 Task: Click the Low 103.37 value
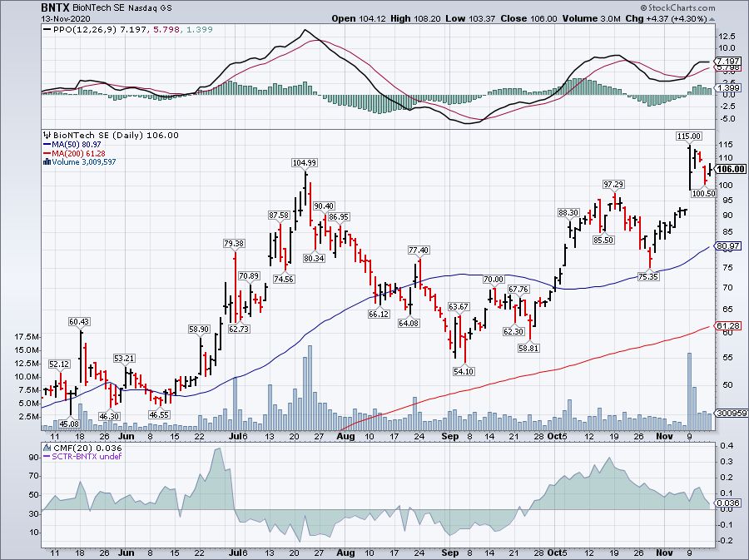pos(470,18)
